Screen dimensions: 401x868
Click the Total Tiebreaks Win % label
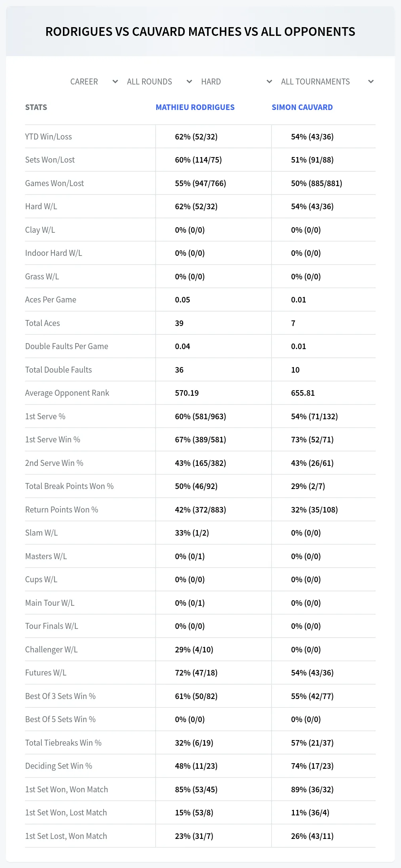pos(63,743)
